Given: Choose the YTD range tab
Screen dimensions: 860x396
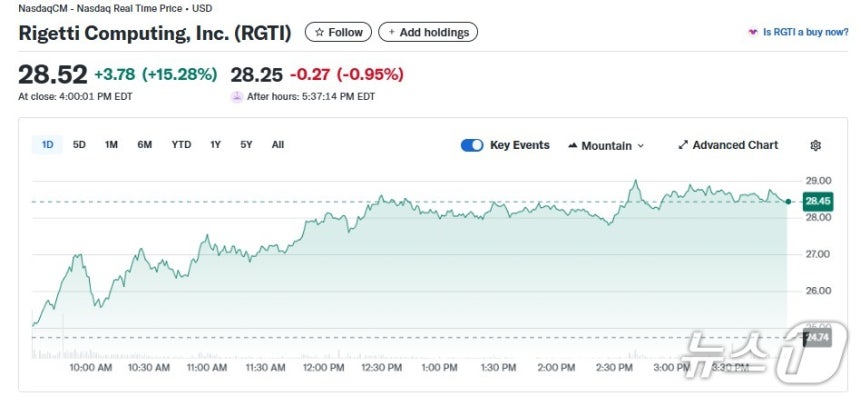Looking at the screenshot, I should pyautogui.click(x=181, y=145).
